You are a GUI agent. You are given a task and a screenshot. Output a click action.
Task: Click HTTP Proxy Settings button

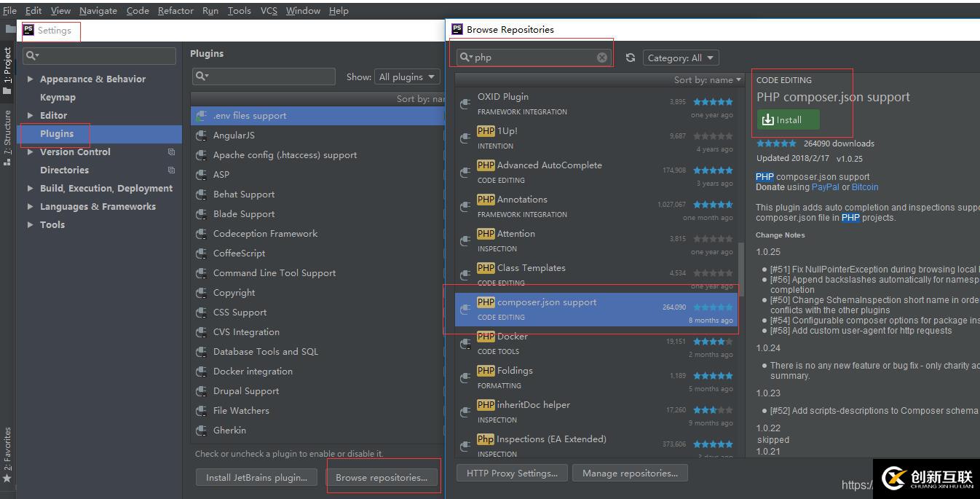click(512, 473)
